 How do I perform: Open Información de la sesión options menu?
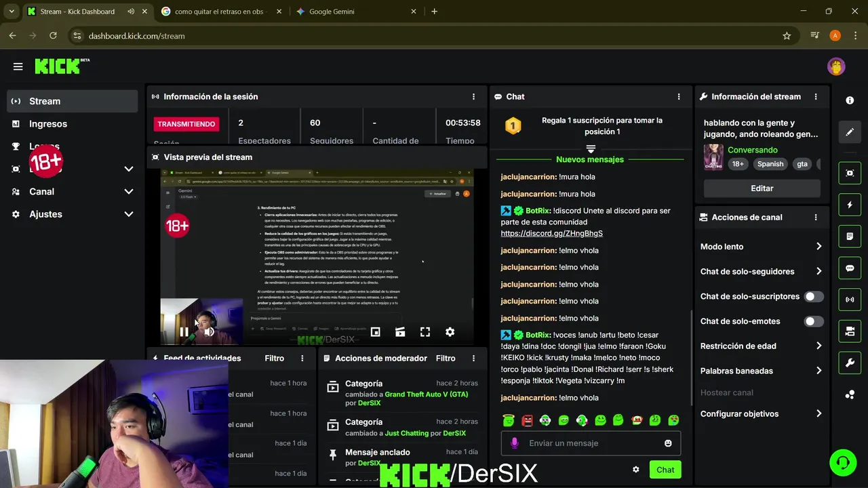(473, 97)
